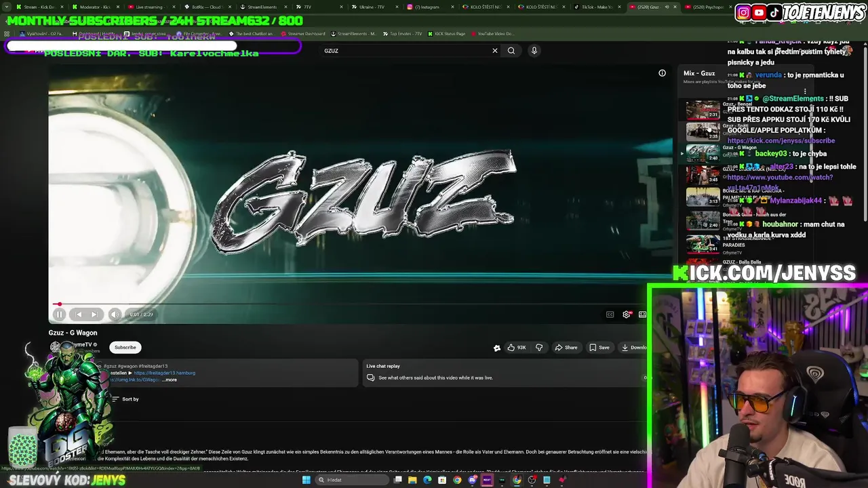Screen dimensions: 868x488
Task: Skip to the next video
Action: click(94, 314)
